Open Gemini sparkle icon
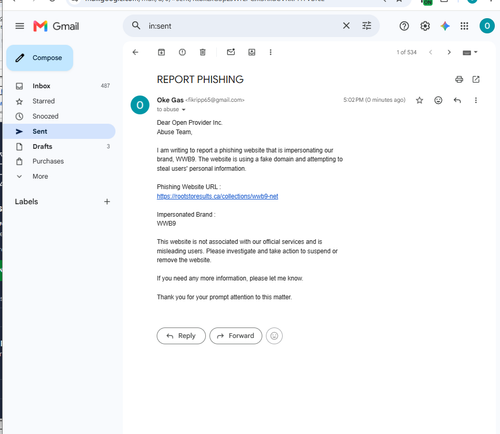The width and height of the screenshot is (500, 434). coord(445,26)
